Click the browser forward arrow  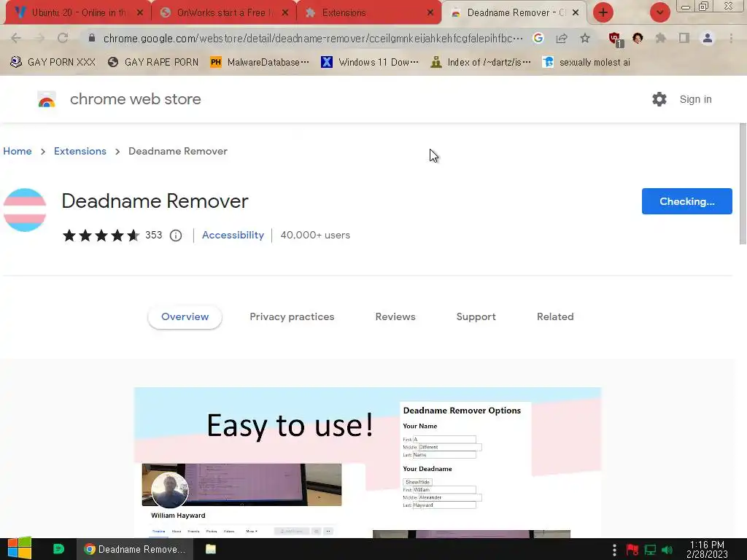[x=39, y=38]
